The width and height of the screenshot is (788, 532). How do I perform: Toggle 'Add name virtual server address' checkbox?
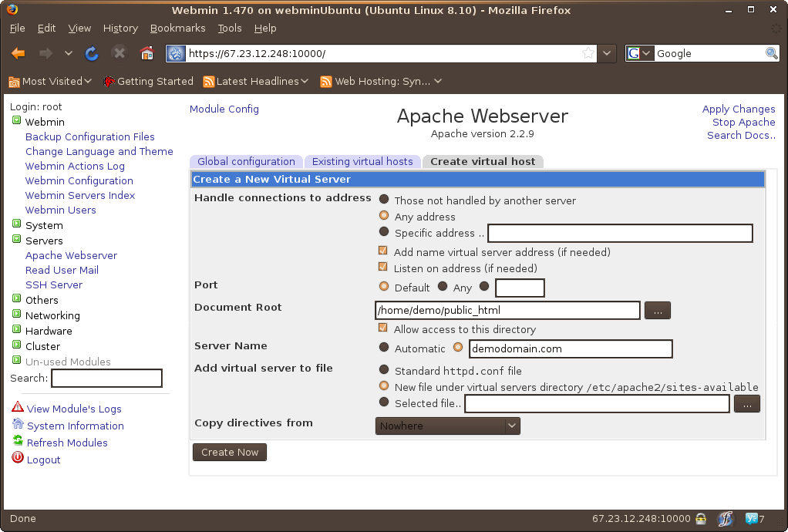pyautogui.click(x=383, y=250)
